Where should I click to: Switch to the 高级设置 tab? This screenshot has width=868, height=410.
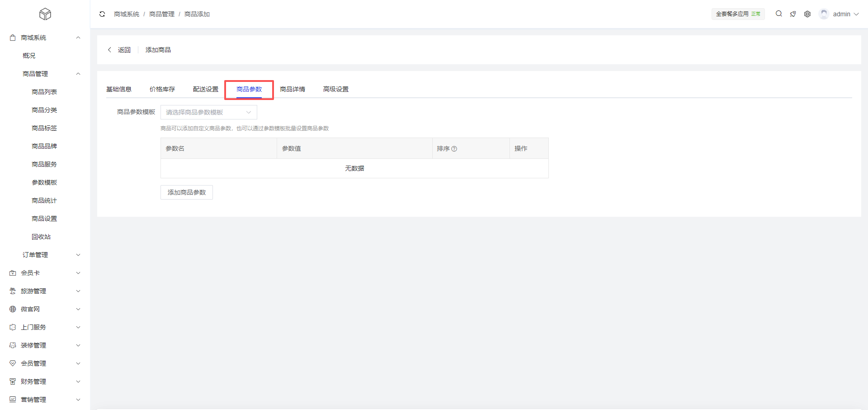pos(336,89)
